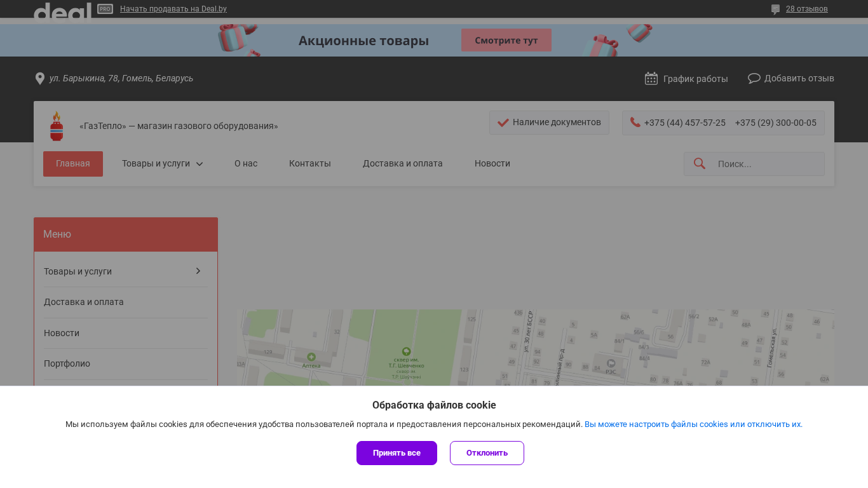
Task: Open Новости in top navigation
Action: click(x=492, y=163)
